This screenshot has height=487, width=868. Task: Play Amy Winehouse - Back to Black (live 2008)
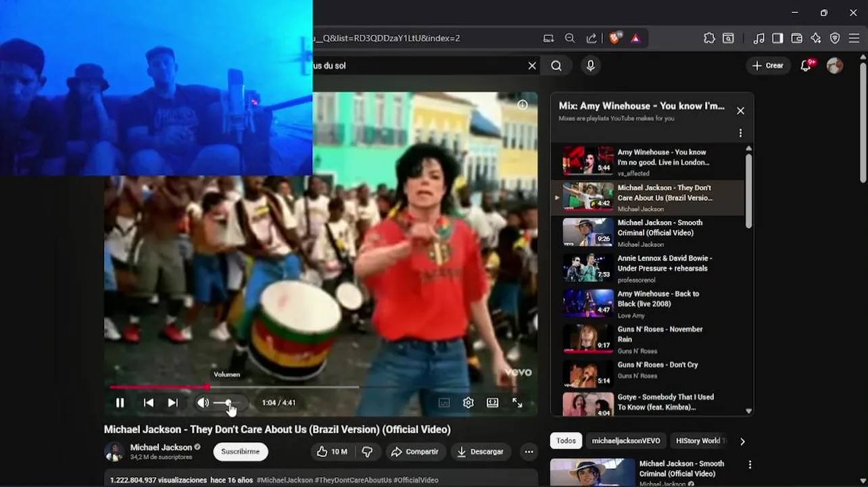(648, 304)
